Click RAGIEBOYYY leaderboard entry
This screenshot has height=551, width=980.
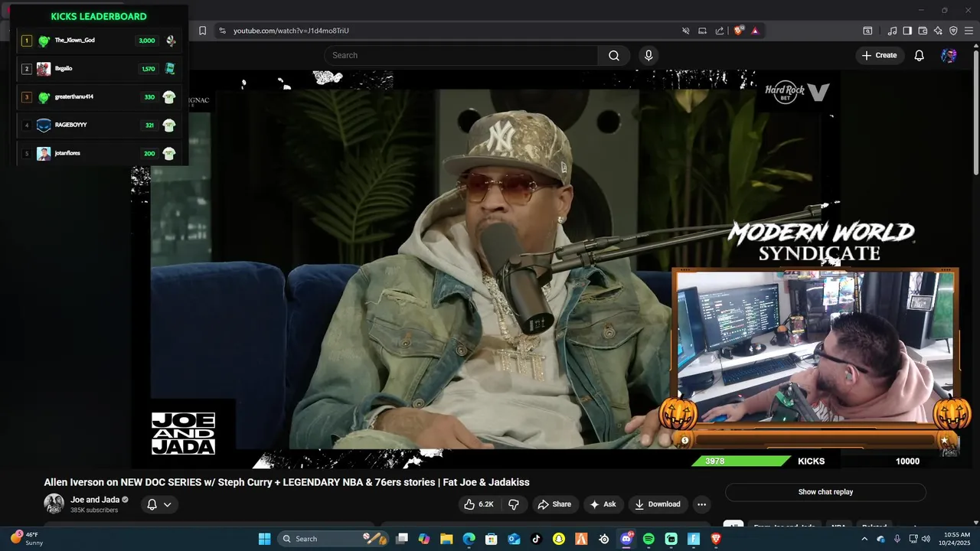tap(99, 126)
